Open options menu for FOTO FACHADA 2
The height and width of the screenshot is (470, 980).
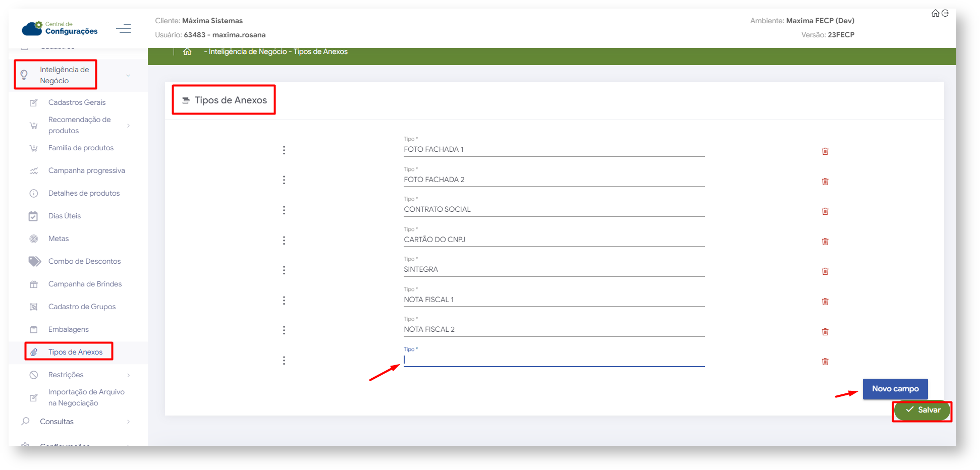click(x=284, y=180)
